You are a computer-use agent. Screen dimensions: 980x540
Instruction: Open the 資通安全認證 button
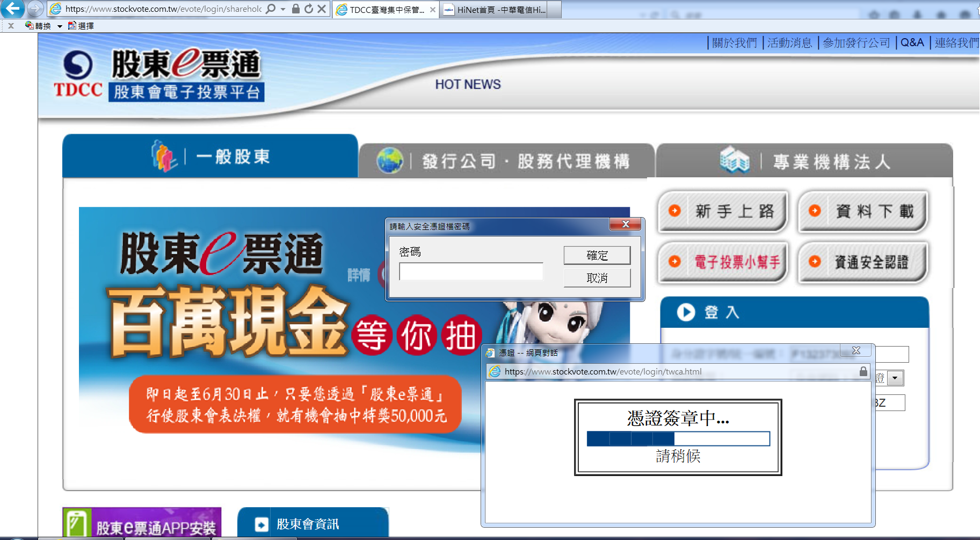[863, 262]
